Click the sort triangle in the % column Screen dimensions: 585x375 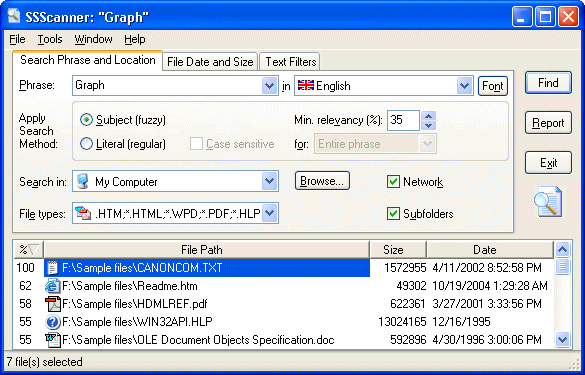pyautogui.click(x=34, y=250)
